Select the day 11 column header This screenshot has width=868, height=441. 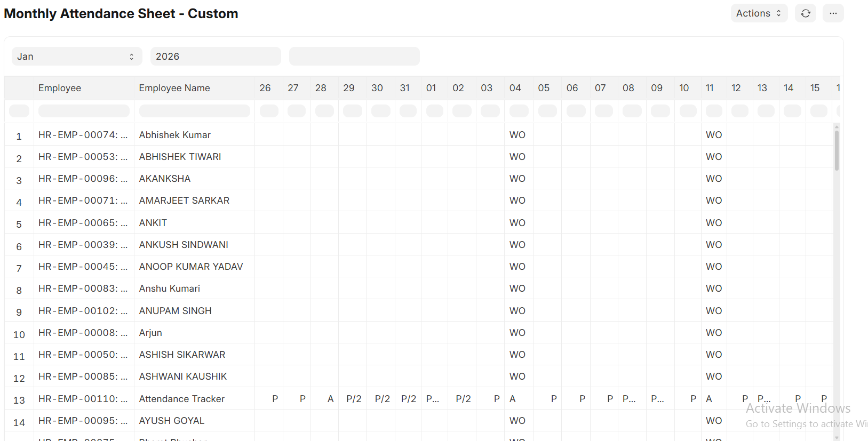pos(710,88)
